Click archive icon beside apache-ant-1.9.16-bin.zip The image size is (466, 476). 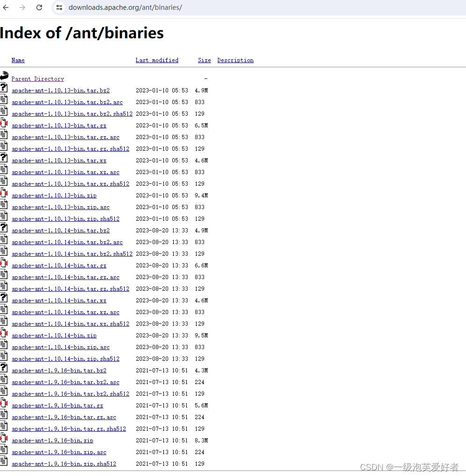[x=4, y=438]
